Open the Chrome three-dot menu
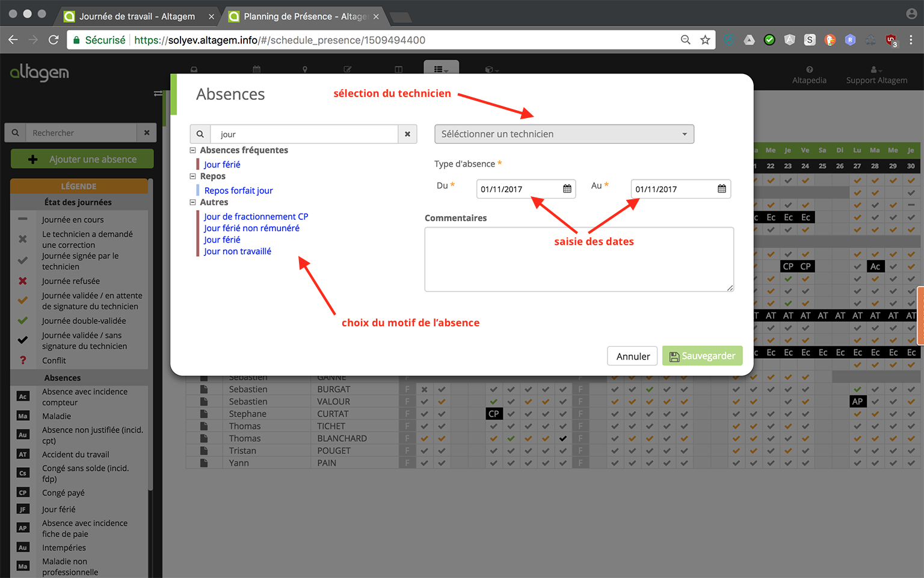 coord(911,40)
